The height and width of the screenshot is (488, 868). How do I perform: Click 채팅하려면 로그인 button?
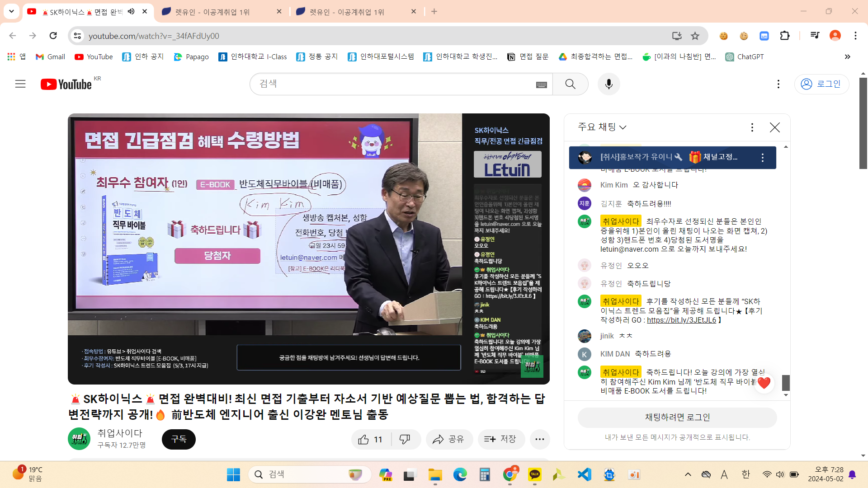677,418
